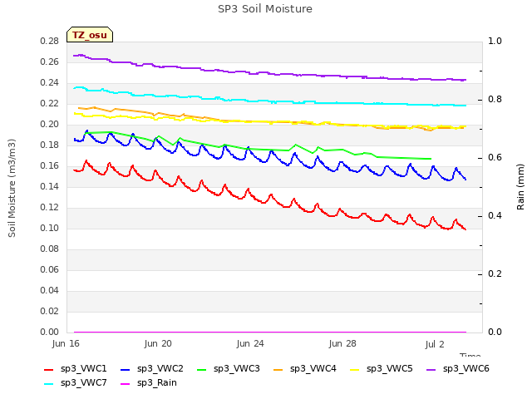Click the Jun 16 x-axis label

tap(66, 343)
